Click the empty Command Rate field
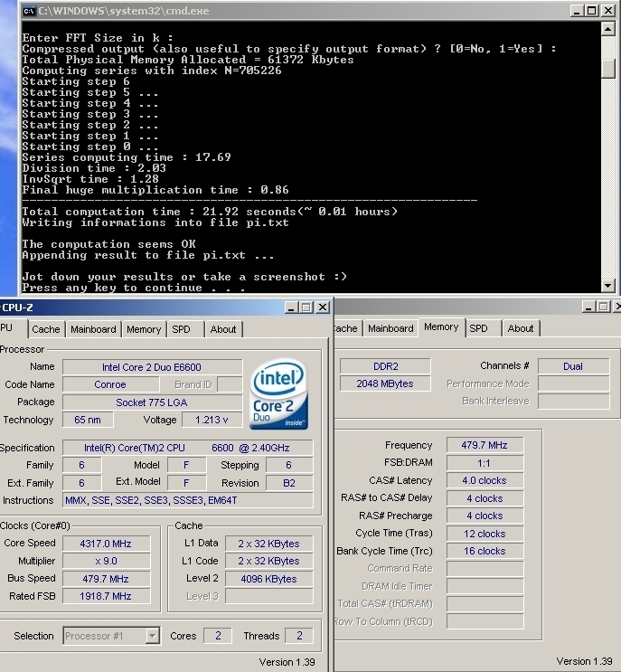 pyautogui.click(x=485, y=569)
